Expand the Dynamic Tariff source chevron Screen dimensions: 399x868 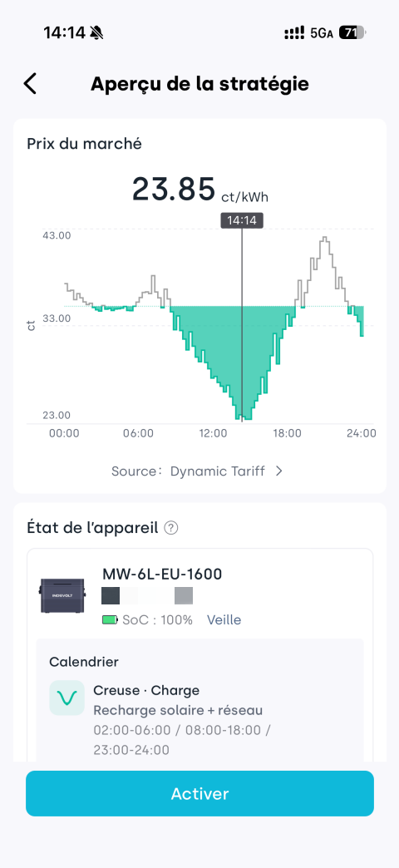(x=279, y=471)
